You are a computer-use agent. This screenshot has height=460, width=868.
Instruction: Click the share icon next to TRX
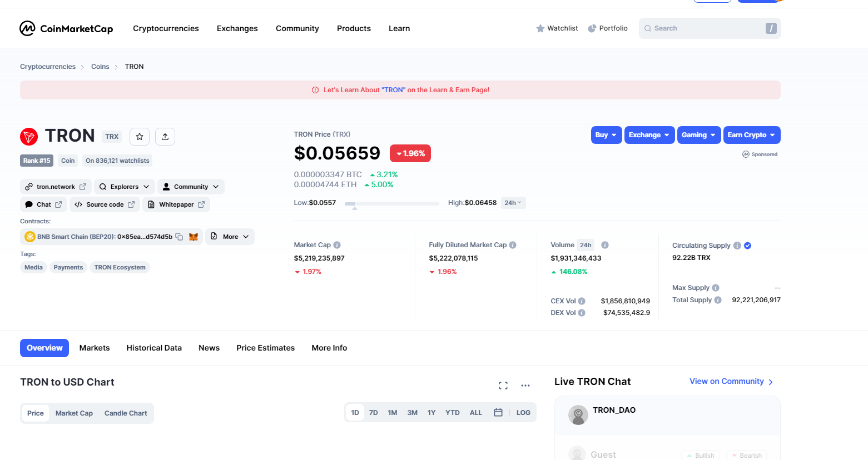[165, 137]
